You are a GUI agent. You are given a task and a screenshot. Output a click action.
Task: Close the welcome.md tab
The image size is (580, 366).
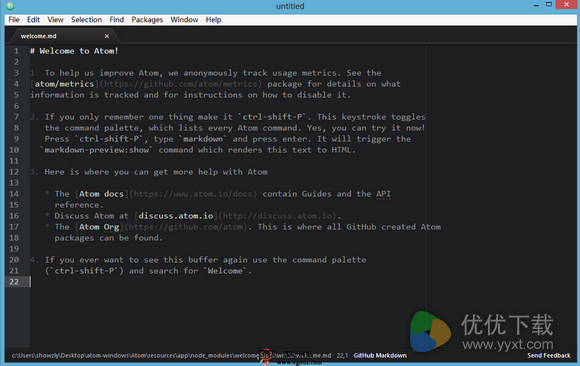coord(107,36)
